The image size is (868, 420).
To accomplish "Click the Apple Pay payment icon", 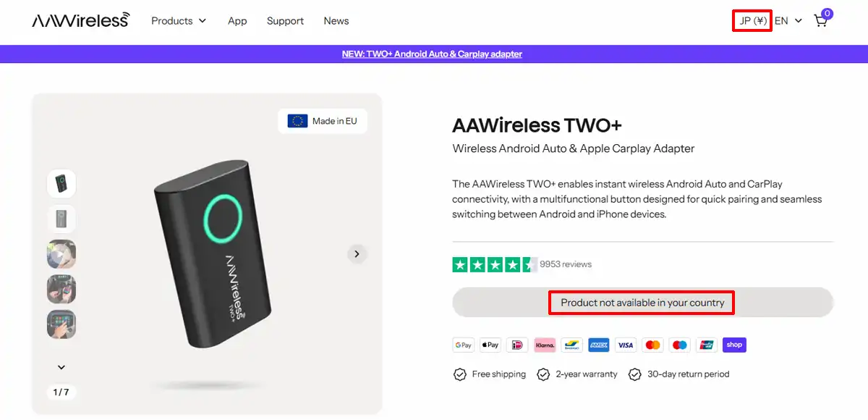I will 490,345.
